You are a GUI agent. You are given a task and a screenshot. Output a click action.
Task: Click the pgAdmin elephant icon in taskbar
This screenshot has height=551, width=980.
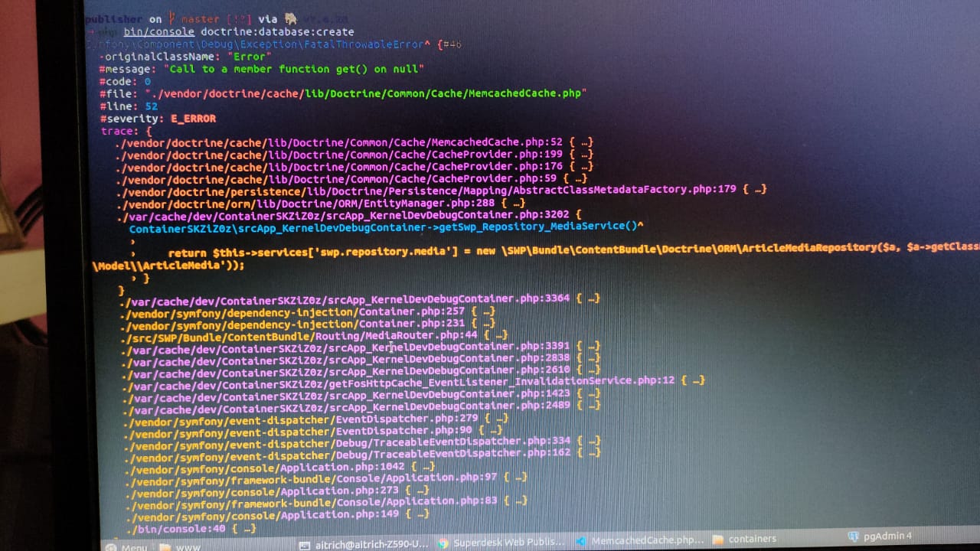[854, 536]
